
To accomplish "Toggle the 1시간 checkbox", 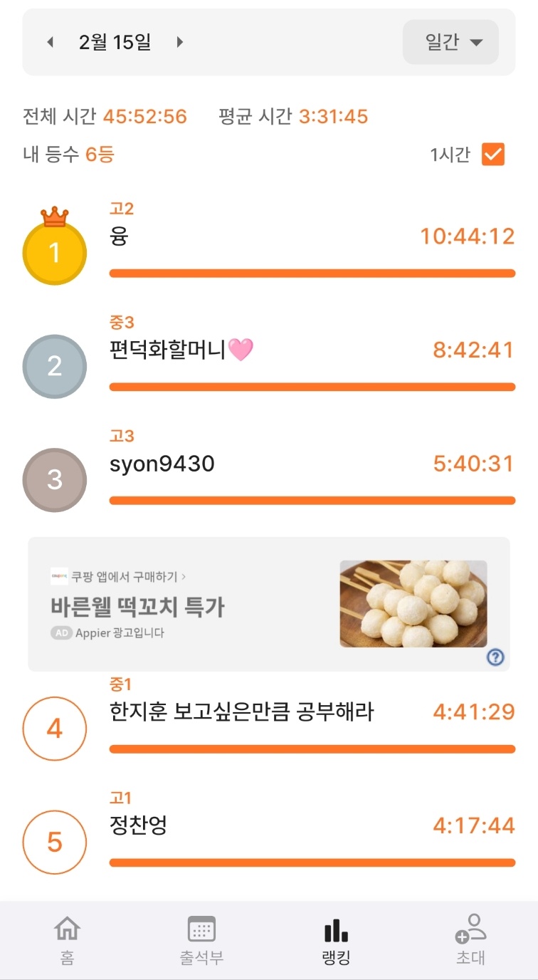I will [492, 155].
